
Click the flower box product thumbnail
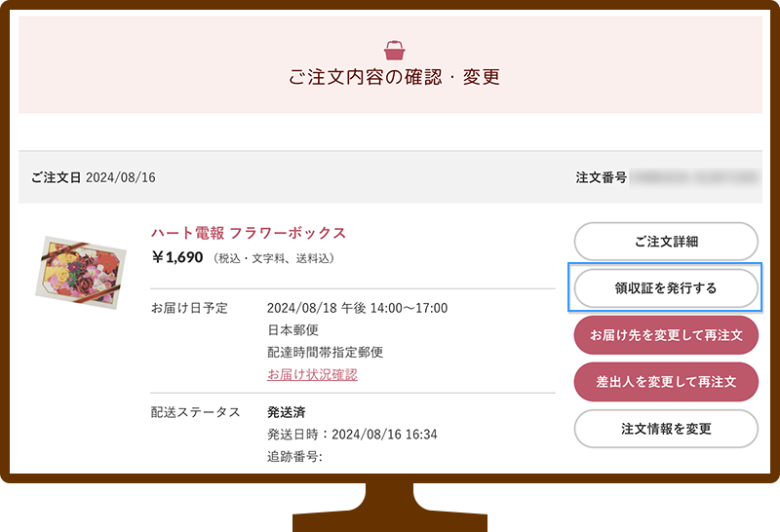(x=81, y=273)
